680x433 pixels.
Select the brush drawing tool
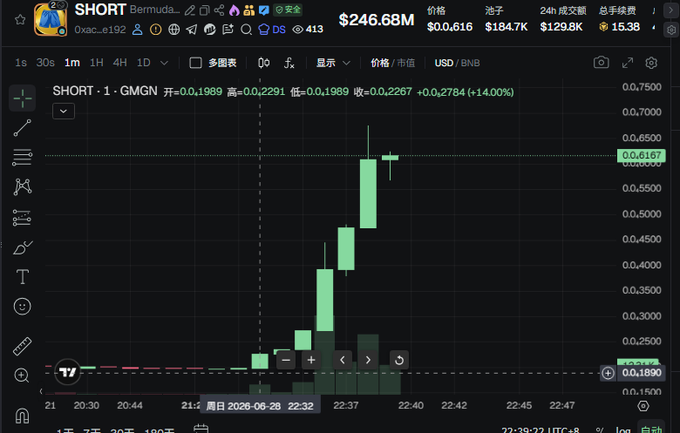coord(22,248)
